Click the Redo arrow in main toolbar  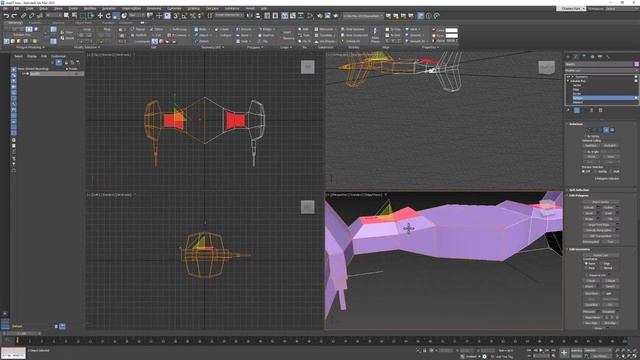coord(14,16)
